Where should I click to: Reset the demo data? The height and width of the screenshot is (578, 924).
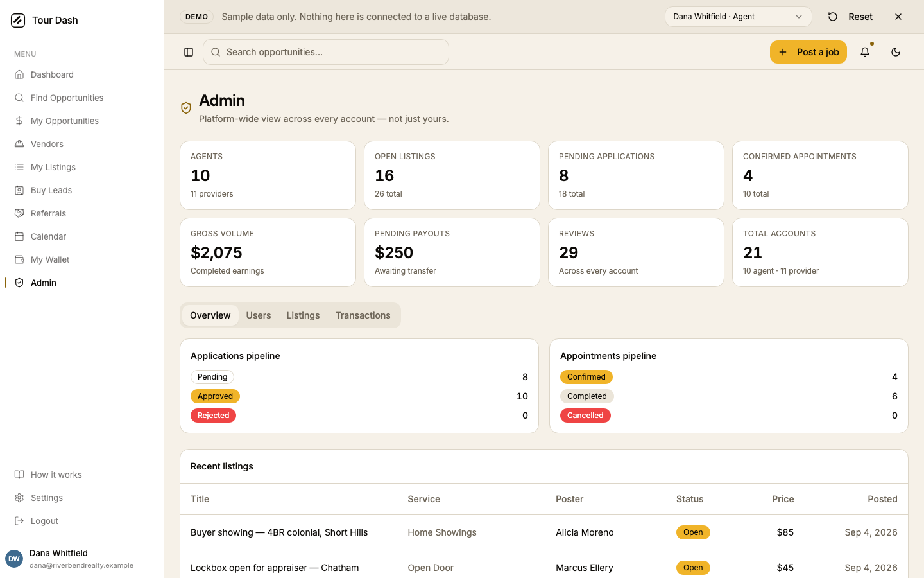851,17
